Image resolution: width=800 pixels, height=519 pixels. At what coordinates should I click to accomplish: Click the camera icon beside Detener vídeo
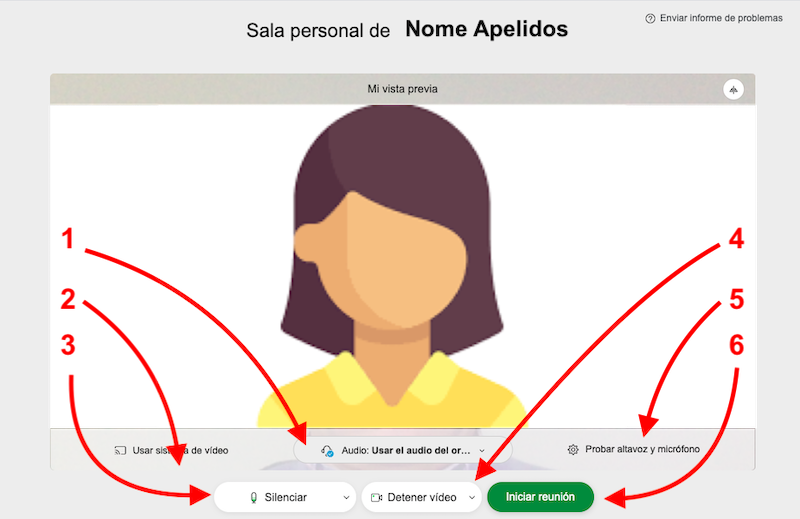[376, 497]
